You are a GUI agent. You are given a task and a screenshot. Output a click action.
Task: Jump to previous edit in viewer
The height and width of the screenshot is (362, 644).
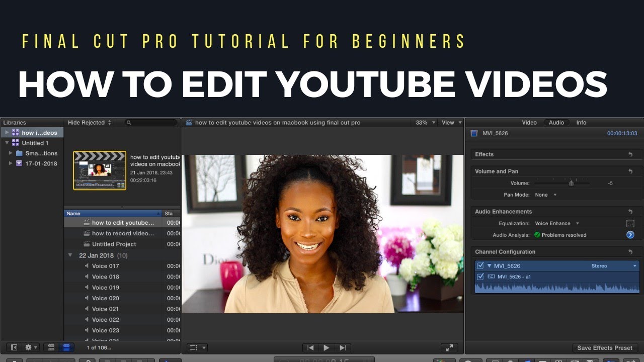pos(311,347)
